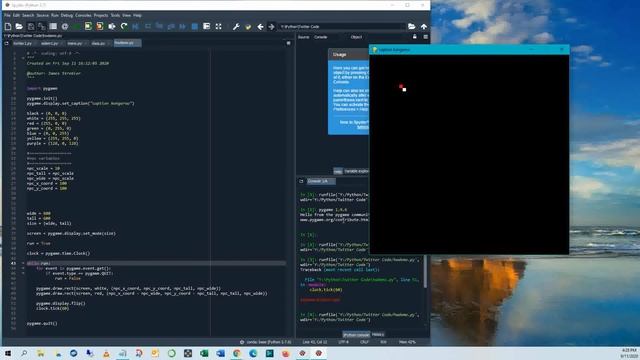Open the working directory path box
This screenshot has height=360, width=640.
341,27
